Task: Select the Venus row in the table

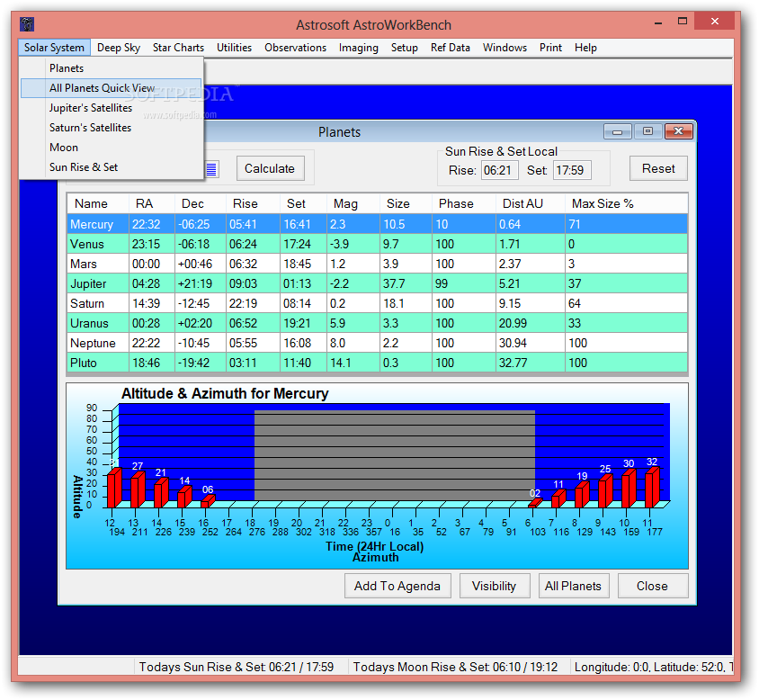Action: point(377,244)
